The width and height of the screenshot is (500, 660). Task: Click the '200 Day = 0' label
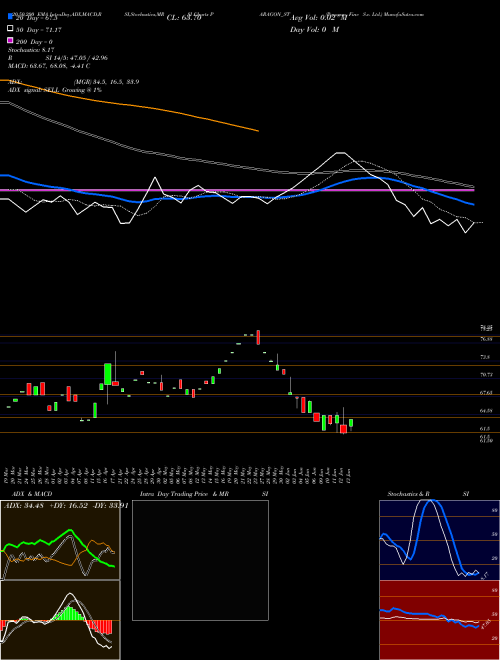coord(34,42)
